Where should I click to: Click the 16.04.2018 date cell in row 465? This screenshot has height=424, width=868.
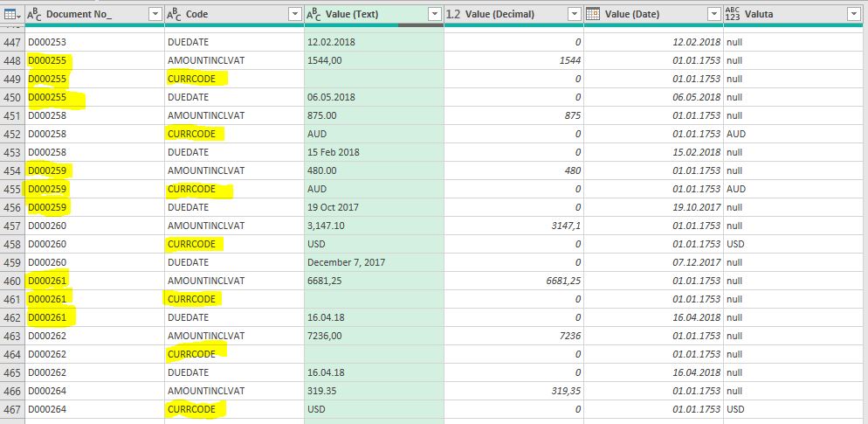point(653,372)
